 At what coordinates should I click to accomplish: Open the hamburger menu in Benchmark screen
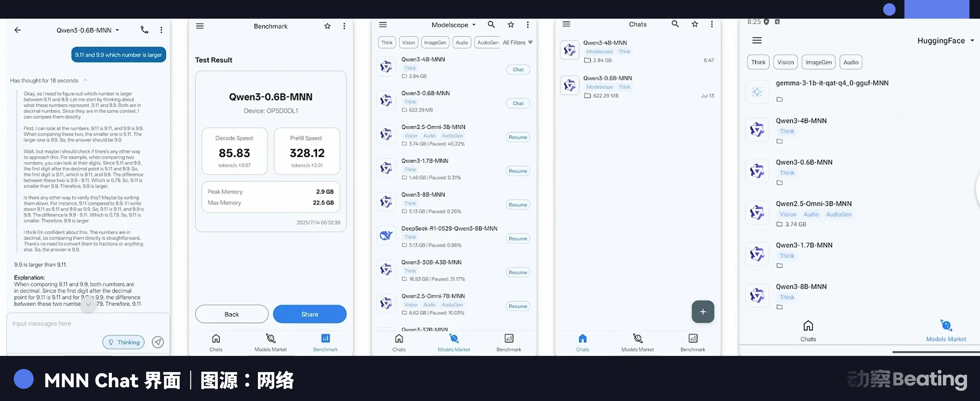(200, 26)
